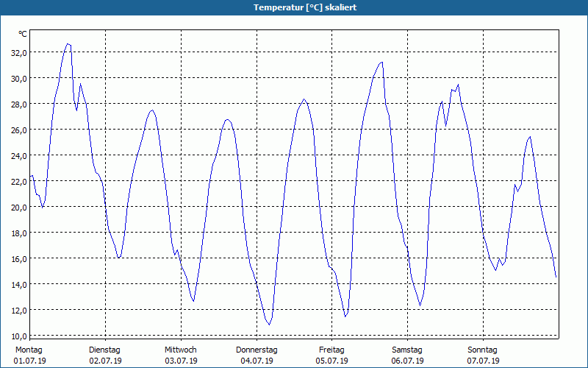Click the date 01.07.19
The height and width of the screenshot is (368, 588).
click(x=30, y=361)
